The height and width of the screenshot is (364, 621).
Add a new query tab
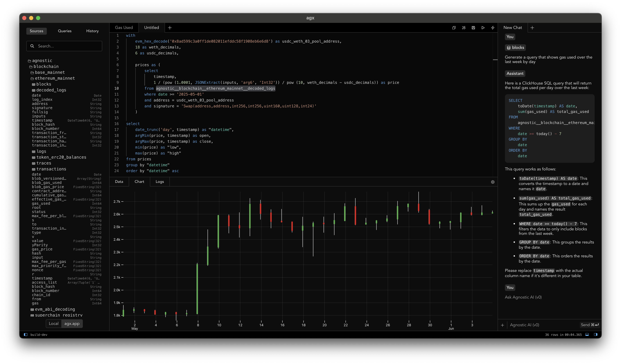click(170, 28)
